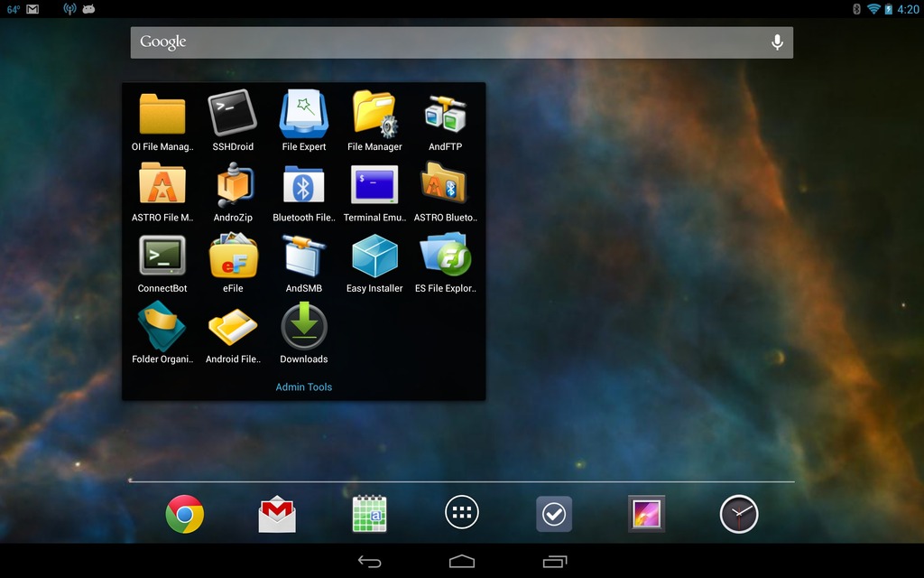Open checkmark tasks app in dock
Screen dimensions: 924x578
tap(554, 514)
